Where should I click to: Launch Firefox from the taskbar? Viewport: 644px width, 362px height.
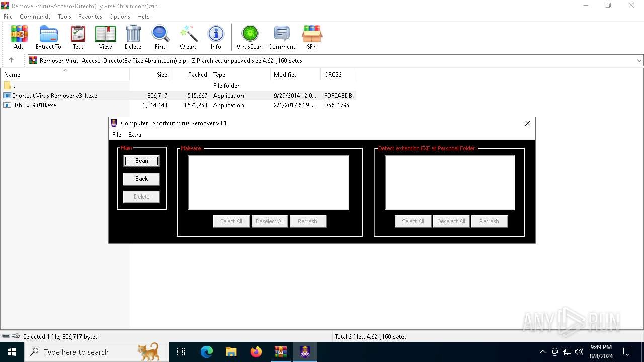(x=256, y=352)
